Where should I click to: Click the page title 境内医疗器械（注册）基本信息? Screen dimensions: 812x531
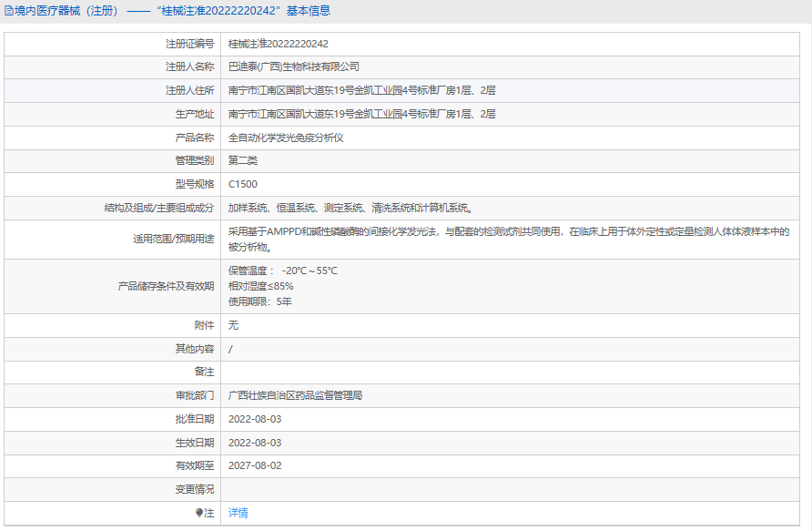(172, 11)
